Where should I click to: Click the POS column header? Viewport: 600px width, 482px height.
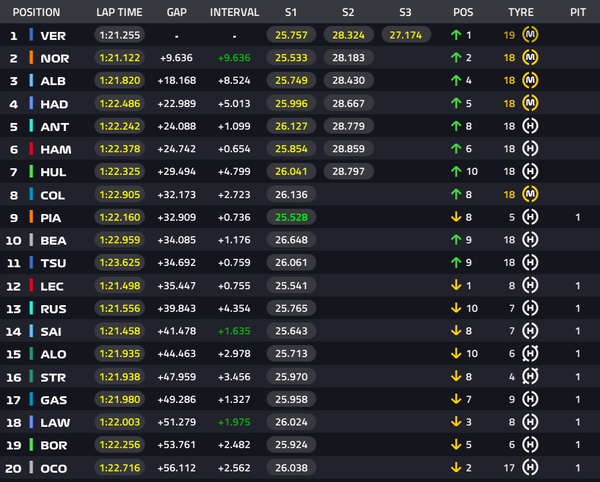(x=463, y=12)
